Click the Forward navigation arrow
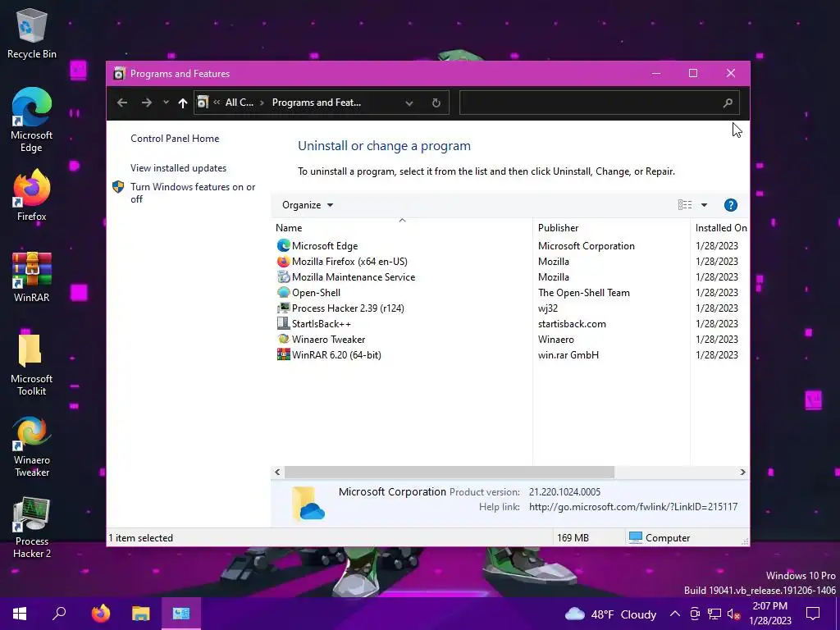 146,103
